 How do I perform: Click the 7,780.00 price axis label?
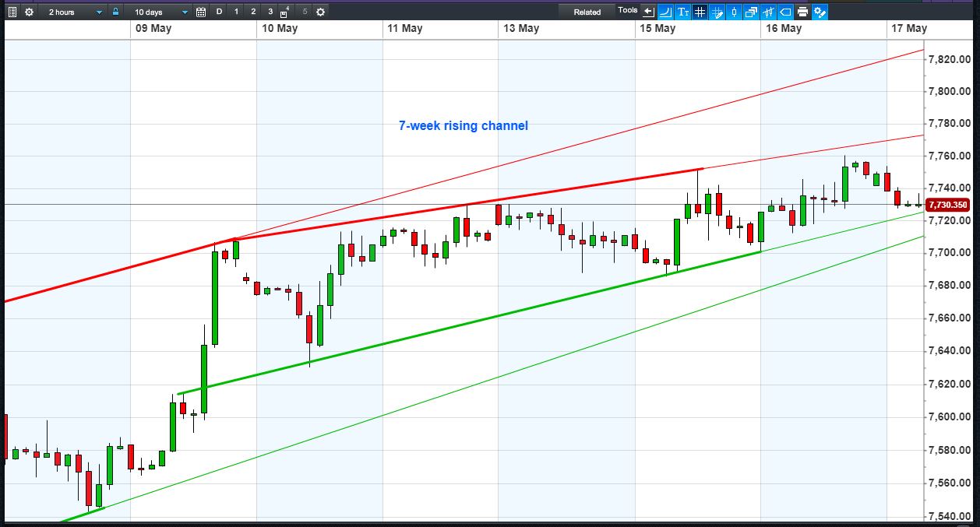tap(950, 124)
